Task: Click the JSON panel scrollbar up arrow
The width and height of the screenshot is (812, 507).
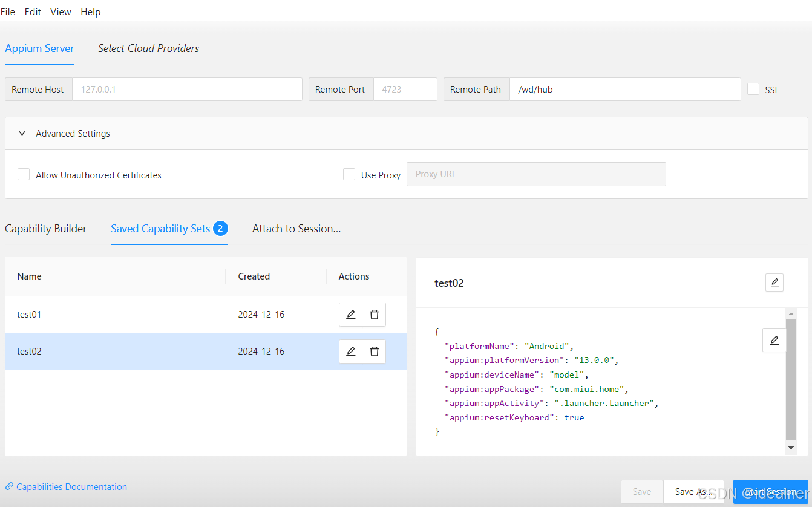Action: click(x=791, y=313)
